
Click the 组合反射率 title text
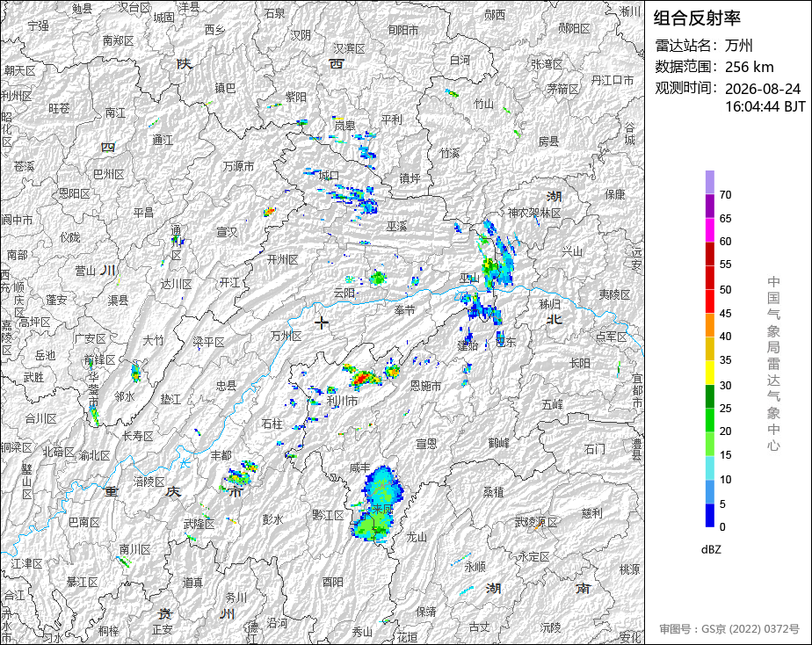click(697, 18)
